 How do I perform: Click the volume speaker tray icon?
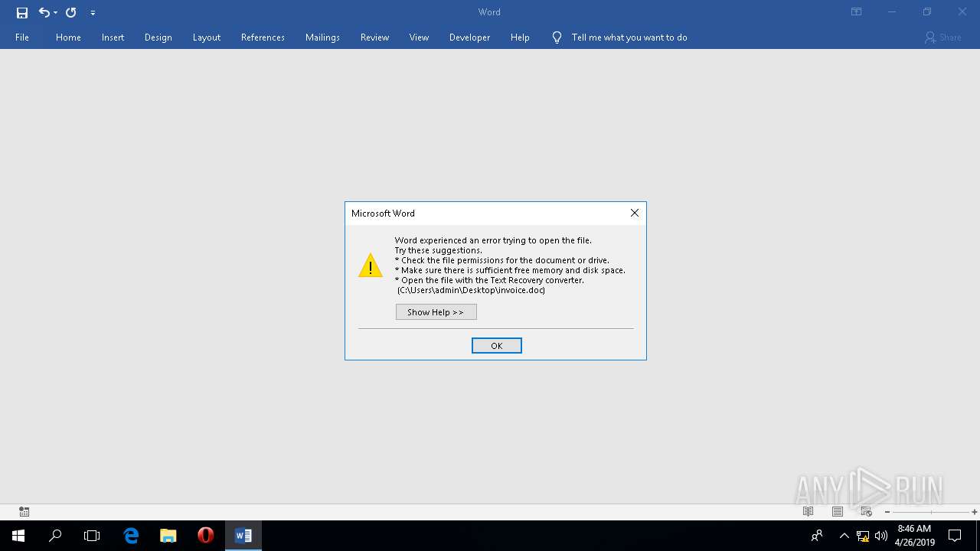point(881,536)
